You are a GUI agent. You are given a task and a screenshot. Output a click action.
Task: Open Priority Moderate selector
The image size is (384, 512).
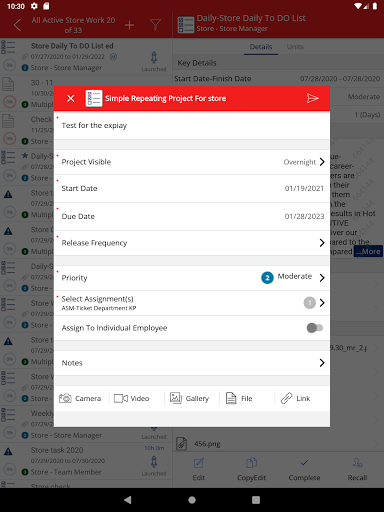pyautogui.click(x=192, y=278)
